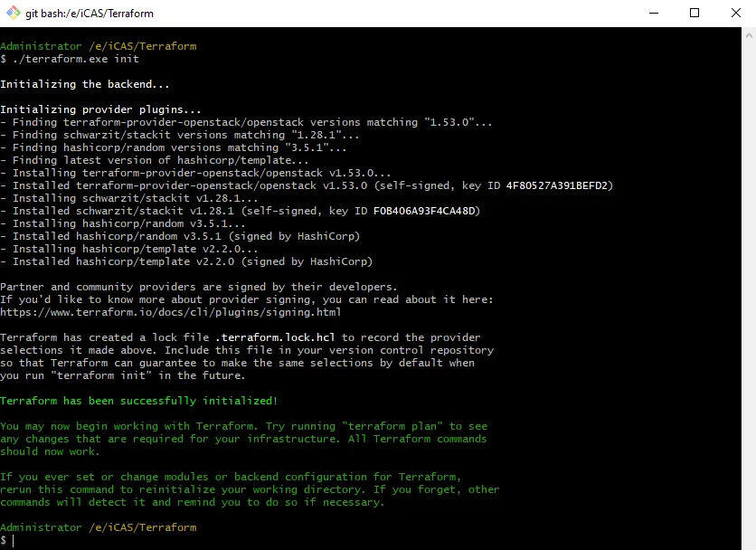756x550 pixels.
Task: Click the window title 'git bash:/e/iCAS/Terraform'
Action: pos(90,14)
